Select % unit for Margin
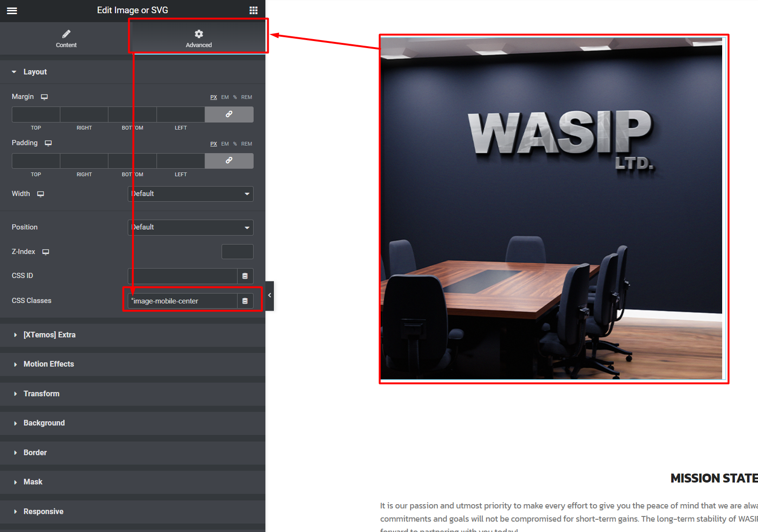758x532 pixels. coord(235,97)
